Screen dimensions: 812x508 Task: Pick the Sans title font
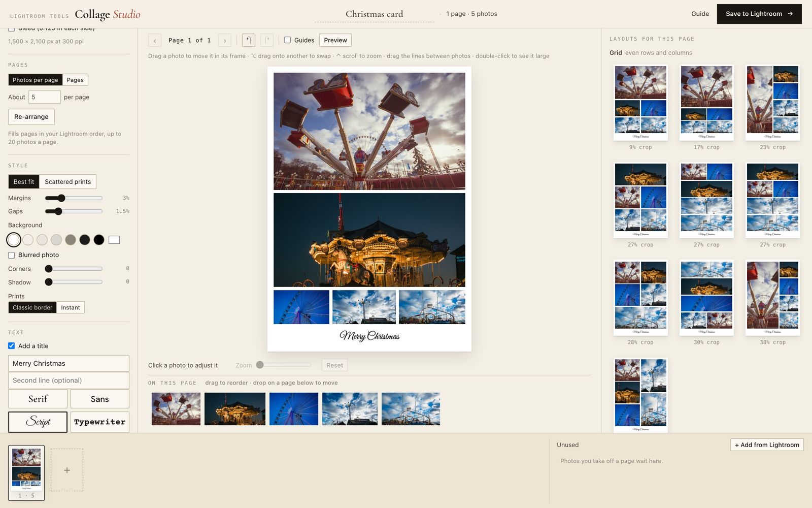pyautogui.click(x=100, y=399)
